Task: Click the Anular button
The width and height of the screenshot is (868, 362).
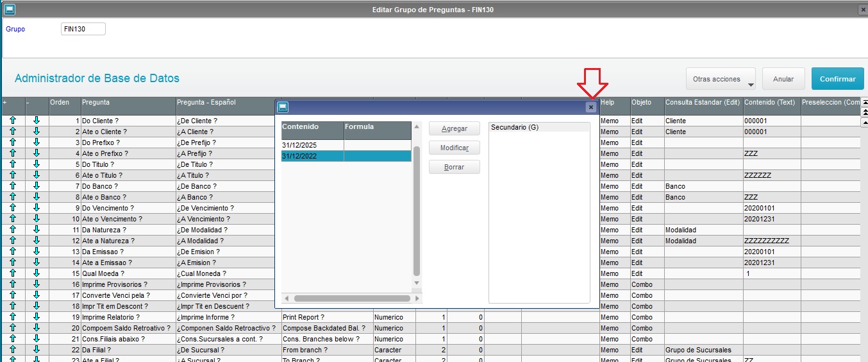Action: tap(783, 79)
